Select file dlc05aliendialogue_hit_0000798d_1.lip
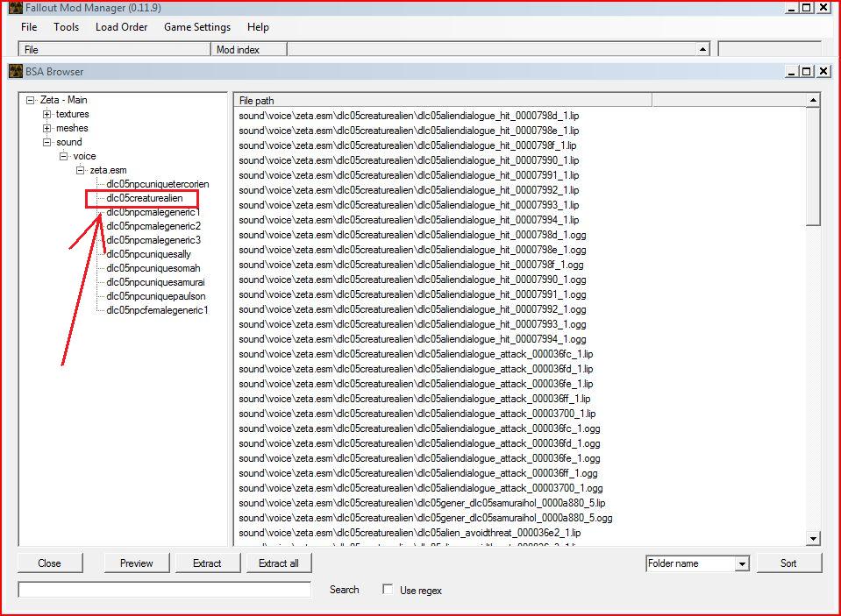 click(410, 116)
